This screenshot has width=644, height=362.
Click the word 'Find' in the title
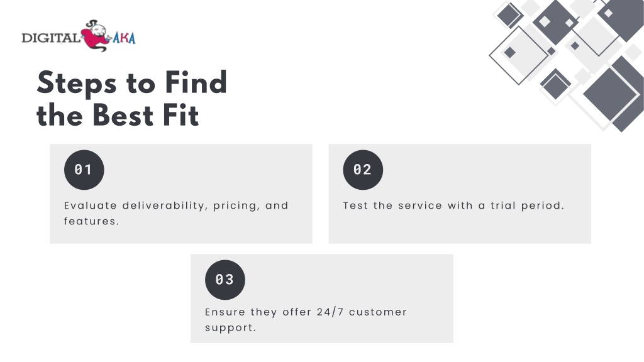tap(196, 82)
